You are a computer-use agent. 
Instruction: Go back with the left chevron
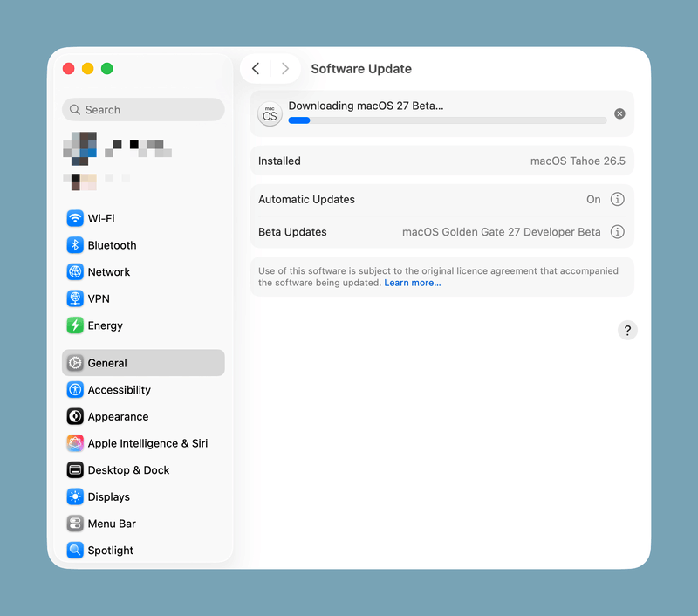click(x=256, y=69)
